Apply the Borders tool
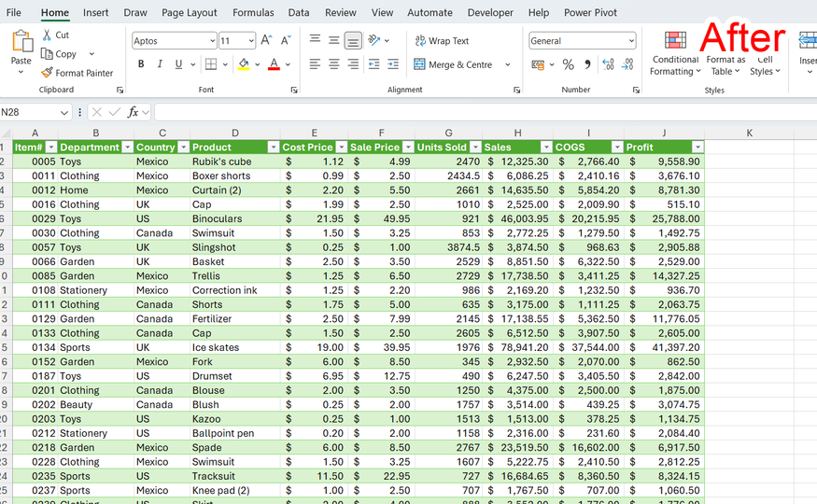Image resolution: width=817 pixels, height=504 pixels. tap(211, 64)
